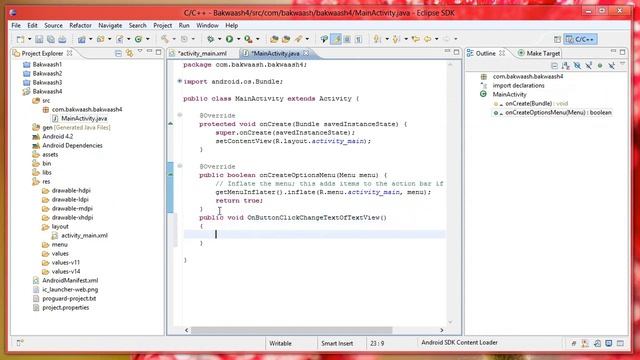Screen dimensions: 640x360
Task: Close the Project Explorer view
Action: click(x=69, y=53)
